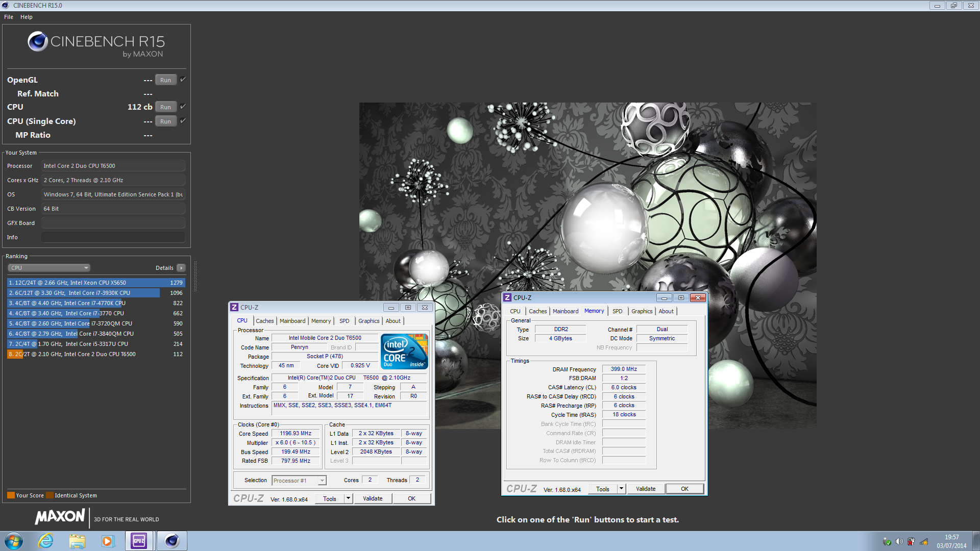Open the Help menu
Viewport: 980px width, 551px height.
pyautogui.click(x=27, y=17)
